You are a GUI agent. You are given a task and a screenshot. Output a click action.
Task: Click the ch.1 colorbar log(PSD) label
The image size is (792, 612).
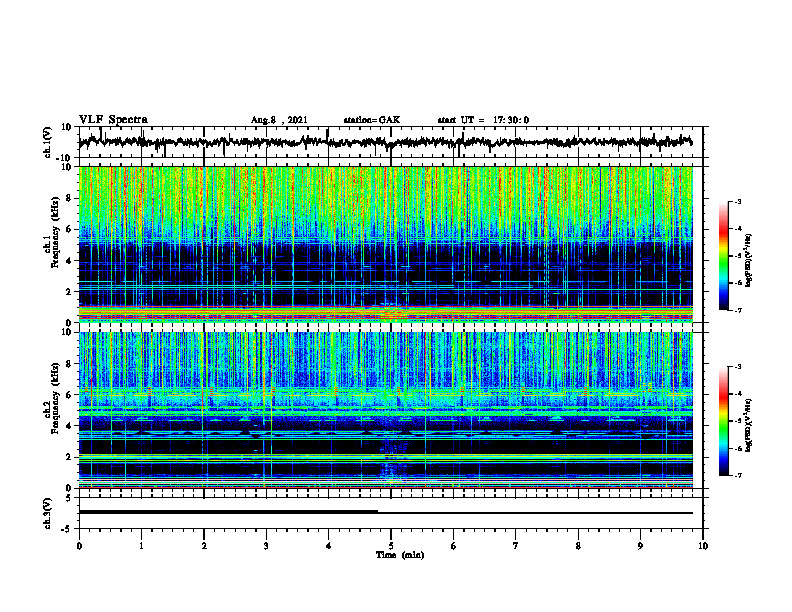click(749, 260)
